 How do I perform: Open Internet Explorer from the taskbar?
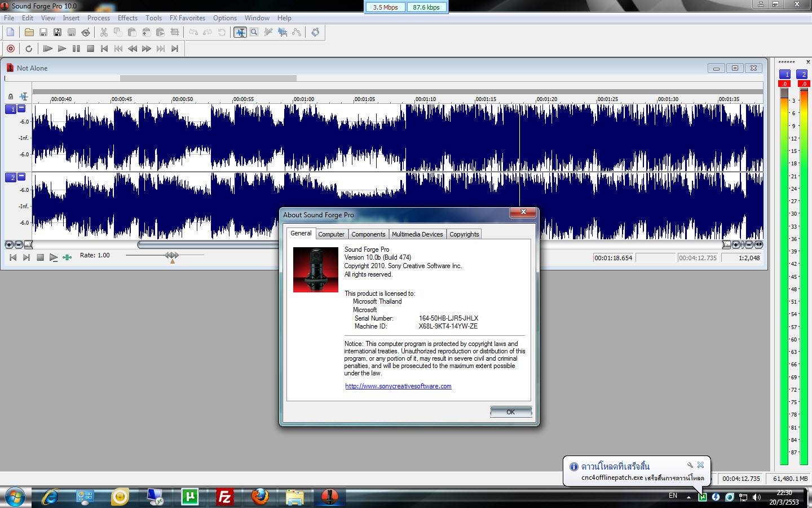pyautogui.click(x=50, y=497)
